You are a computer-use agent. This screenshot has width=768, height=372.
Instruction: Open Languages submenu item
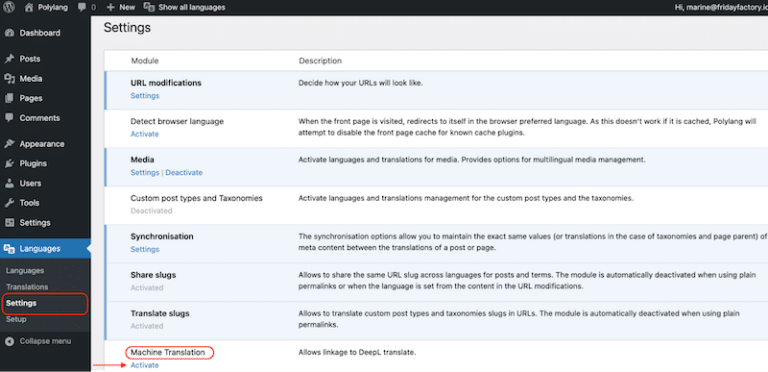pyautogui.click(x=25, y=271)
